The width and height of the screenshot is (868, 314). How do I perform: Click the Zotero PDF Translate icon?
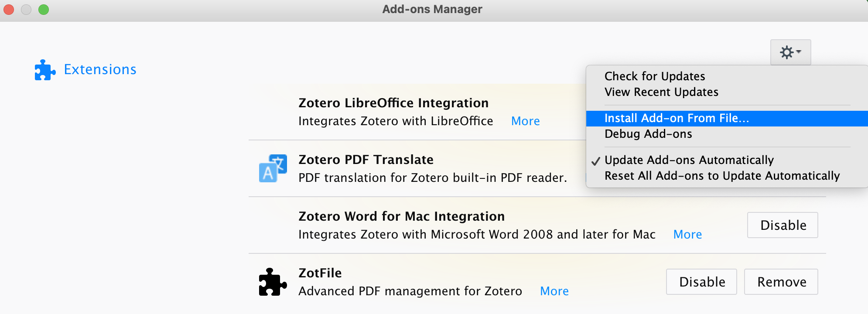click(273, 168)
